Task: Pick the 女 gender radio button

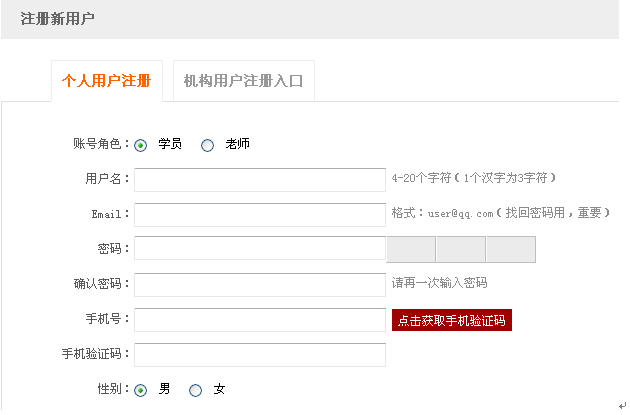Action: pos(196,390)
